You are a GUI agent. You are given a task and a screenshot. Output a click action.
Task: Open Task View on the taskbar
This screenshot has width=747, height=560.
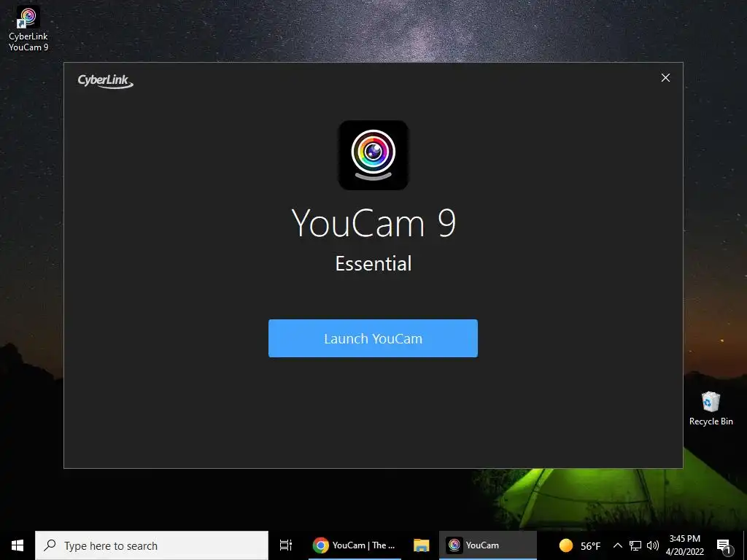(x=285, y=545)
